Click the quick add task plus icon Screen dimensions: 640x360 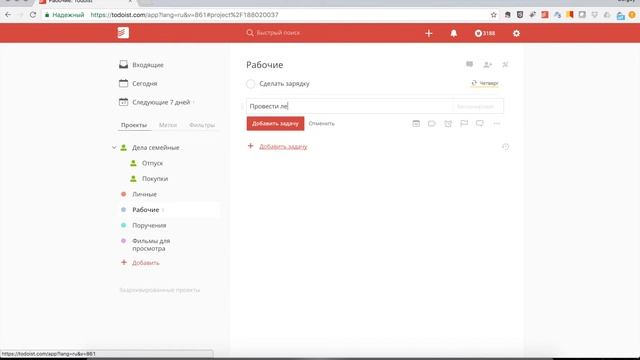[429, 33]
